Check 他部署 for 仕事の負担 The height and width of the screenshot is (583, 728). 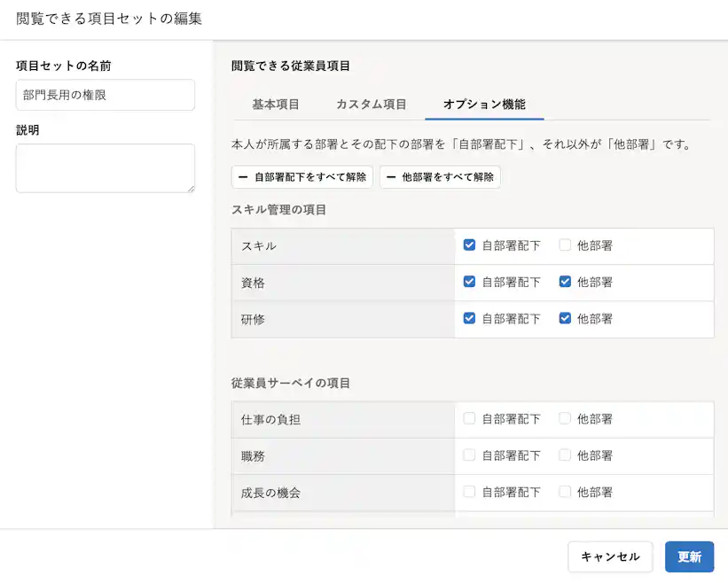point(564,418)
